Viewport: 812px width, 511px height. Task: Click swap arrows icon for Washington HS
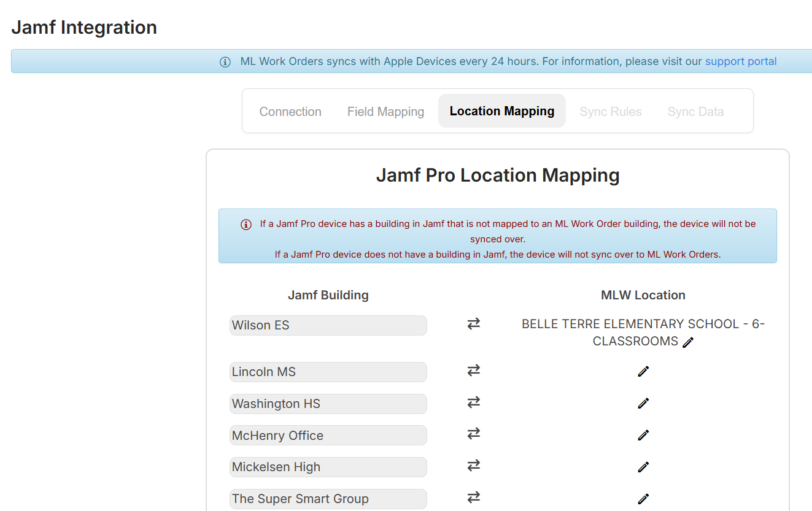click(473, 402)
